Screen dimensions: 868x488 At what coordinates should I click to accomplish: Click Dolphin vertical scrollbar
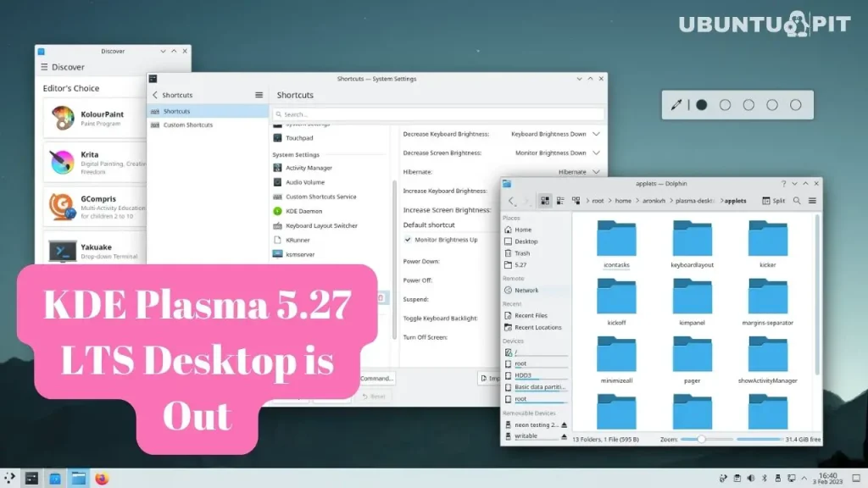[x=818, y=296]
